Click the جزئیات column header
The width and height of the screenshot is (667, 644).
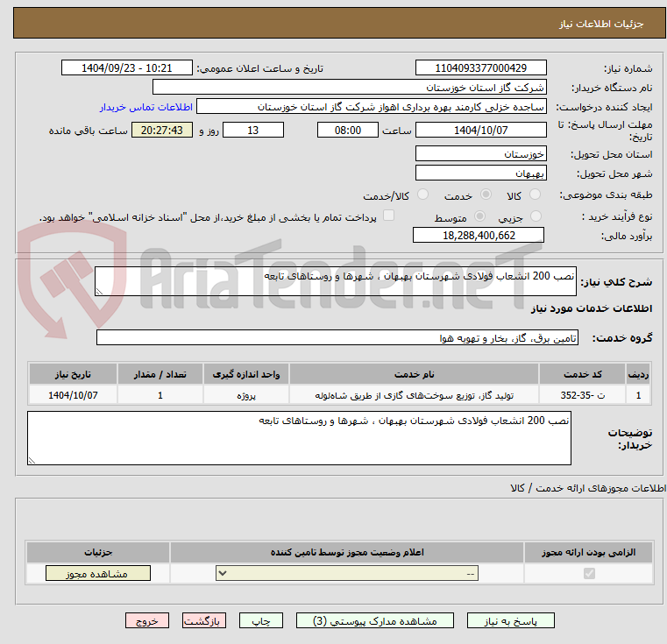point(98,552)
